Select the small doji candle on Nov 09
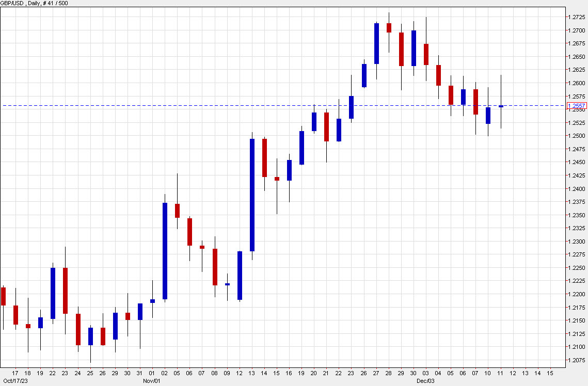 tap(227, 284)
